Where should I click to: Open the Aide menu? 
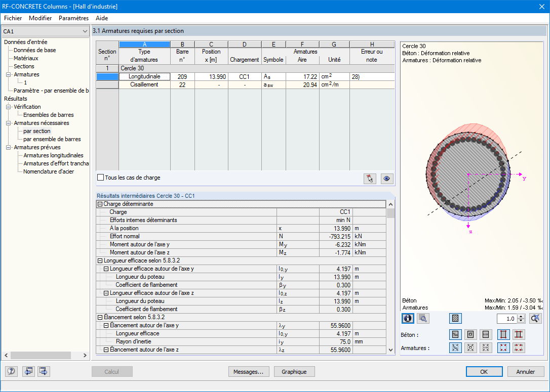coord(102,18)
